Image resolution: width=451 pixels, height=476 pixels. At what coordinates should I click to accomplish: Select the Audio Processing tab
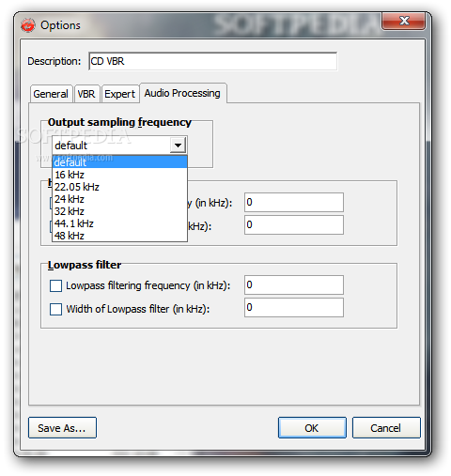click(x=183, y=93)
